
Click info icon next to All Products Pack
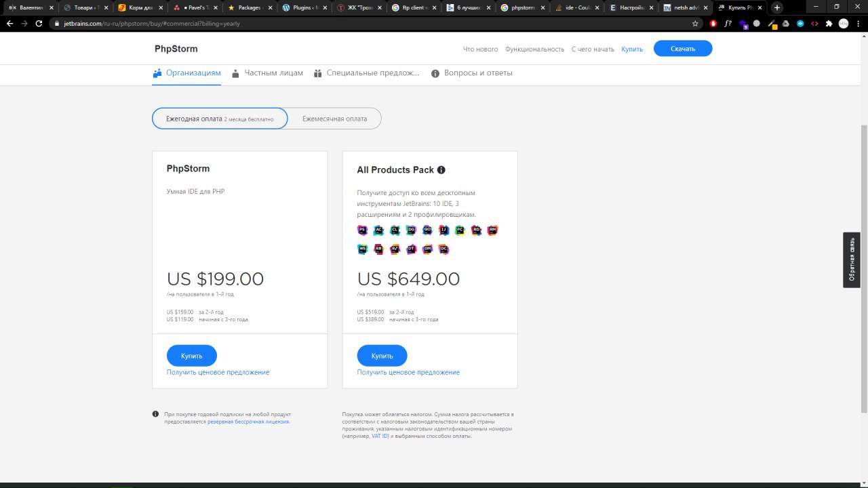pyautogui.click(x=441, y=170)
